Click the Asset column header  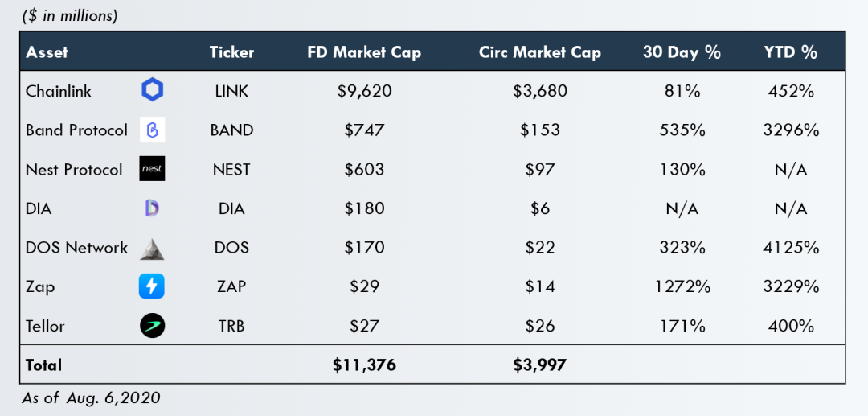pyautogui.click(x=47, y=52)
